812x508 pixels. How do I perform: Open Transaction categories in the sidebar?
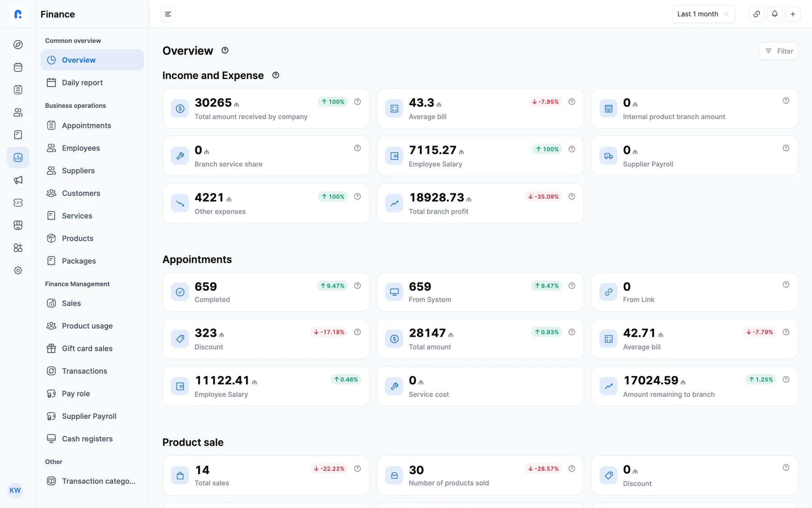[x=92, y=481]
